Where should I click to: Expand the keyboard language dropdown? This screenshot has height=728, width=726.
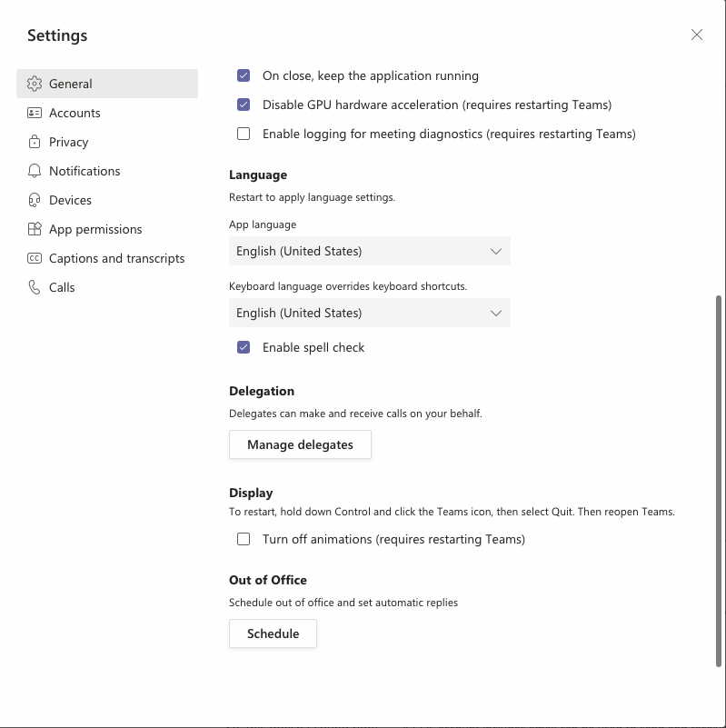tap(370, 313)
